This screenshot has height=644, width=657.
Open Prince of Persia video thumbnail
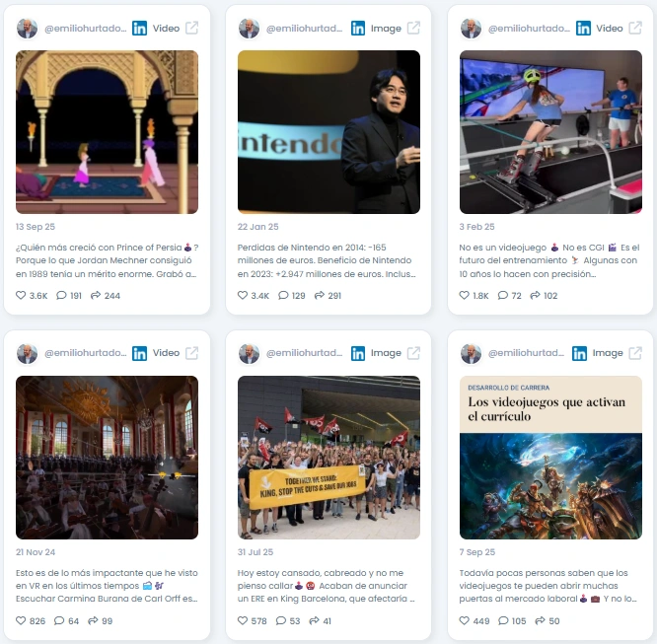coord(107,132)
